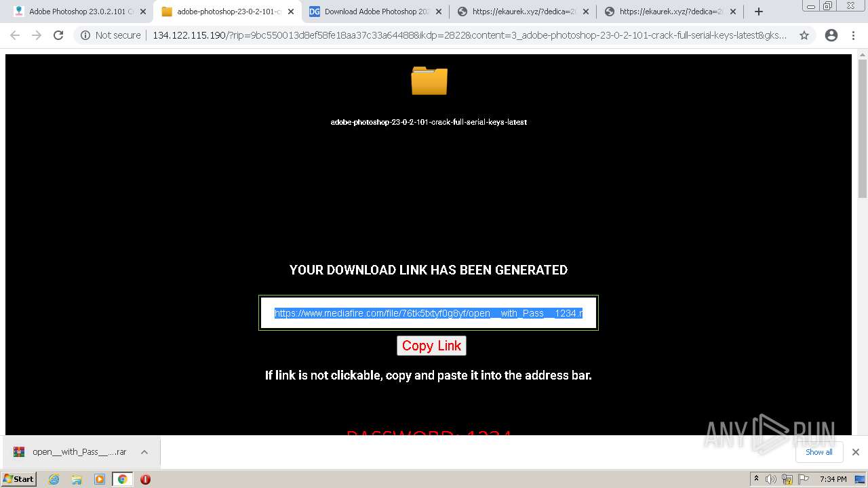Click the address bar URL
The image size is (868, 488).
pos(469,35)
